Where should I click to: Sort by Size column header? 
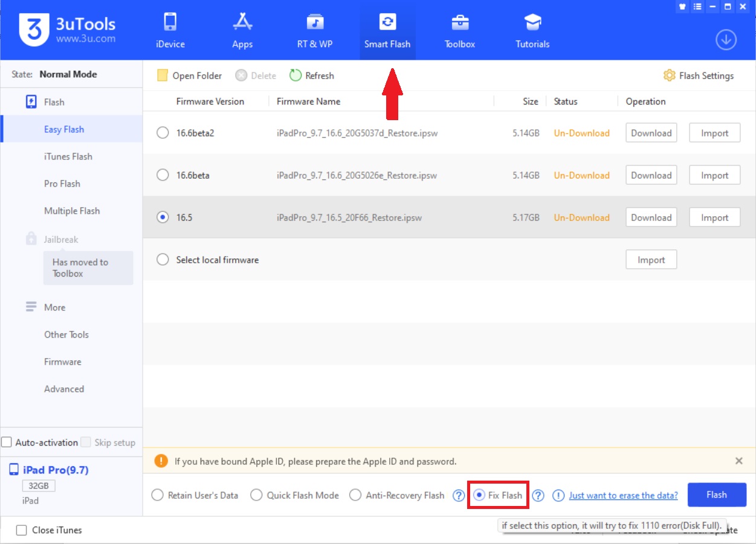coord(531,101)
